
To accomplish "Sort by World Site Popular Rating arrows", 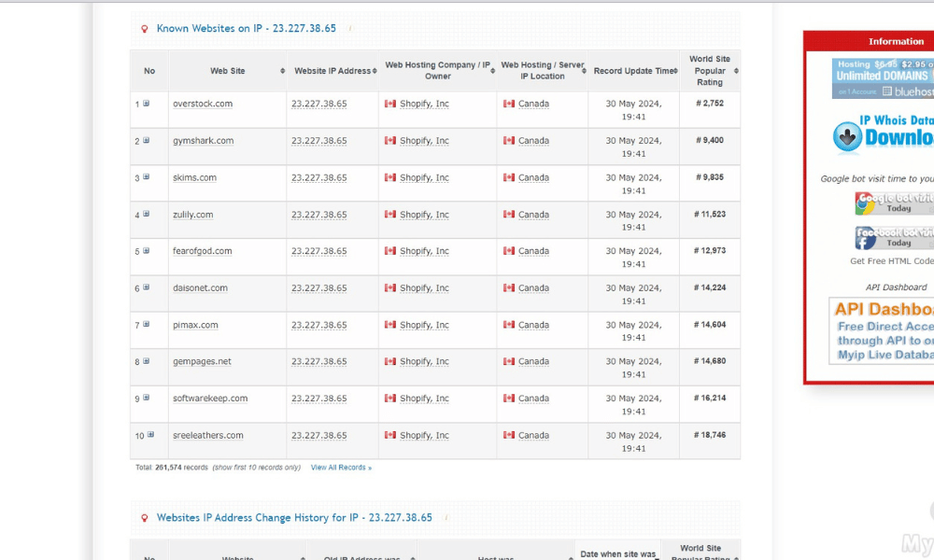I will [736, 71].
